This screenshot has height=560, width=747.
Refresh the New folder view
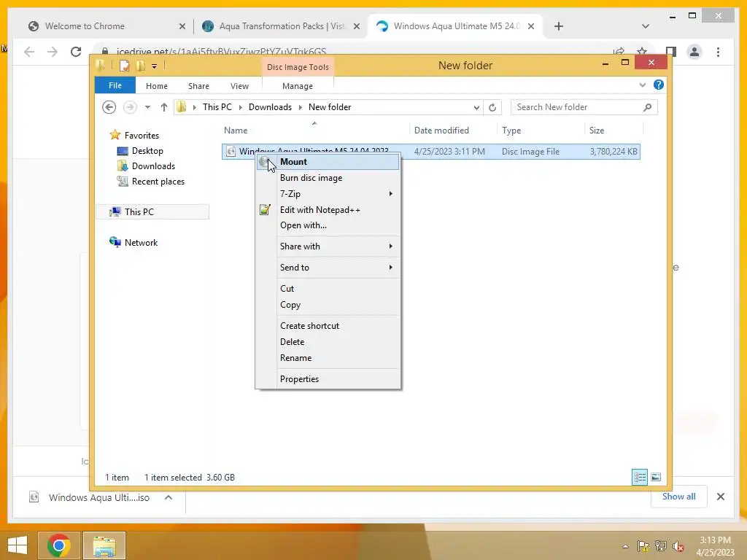coord(492,108)
